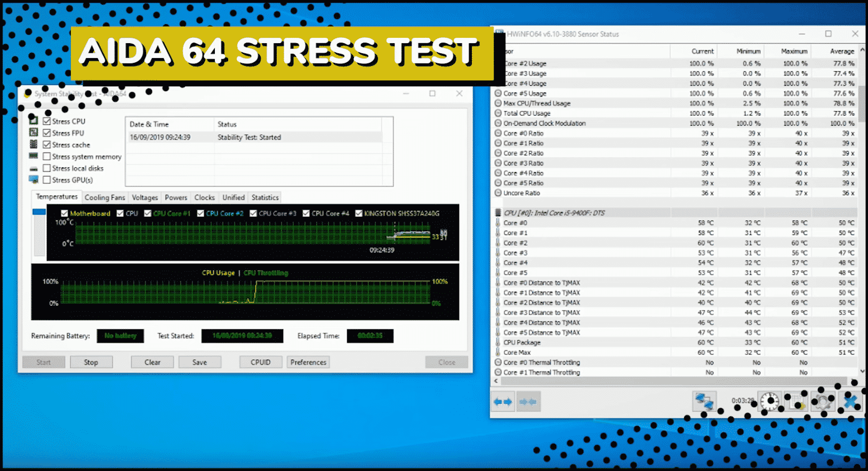
Task: Toggle CPU Core #2 graph checkbox
Action: (x=200, y=213)
